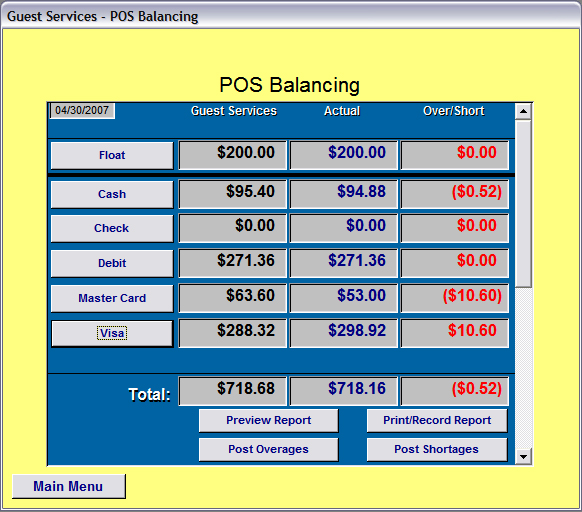Image resolution: width=582 pixels, height=512 pixels.
Task: Select the Visa button
Action: (x=112, y=333)
